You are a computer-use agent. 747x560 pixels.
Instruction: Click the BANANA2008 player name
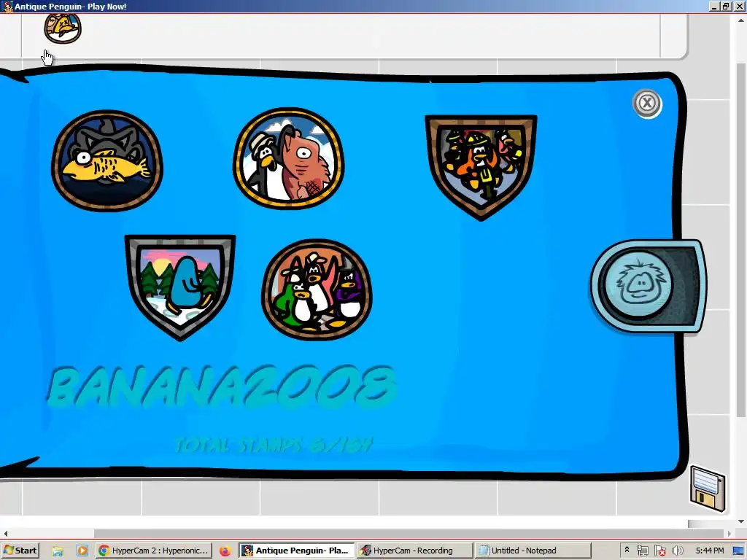click(x=222, y=386)
